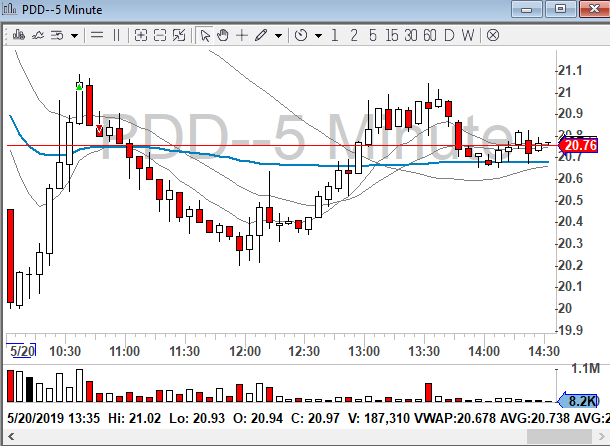The image size is (610, 446).
Task: Click the 5/20 date marker
Action: [22, 351]
